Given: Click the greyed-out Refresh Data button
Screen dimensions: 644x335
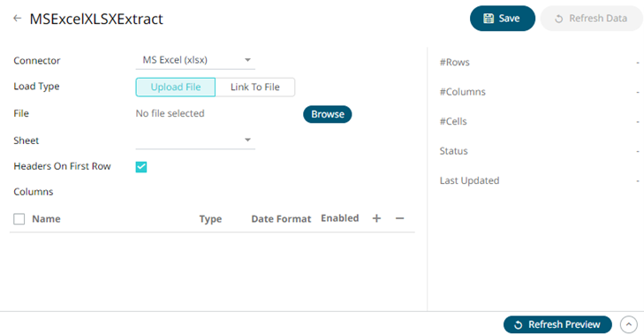Looking at the screenshot, I should click(591, 18).
